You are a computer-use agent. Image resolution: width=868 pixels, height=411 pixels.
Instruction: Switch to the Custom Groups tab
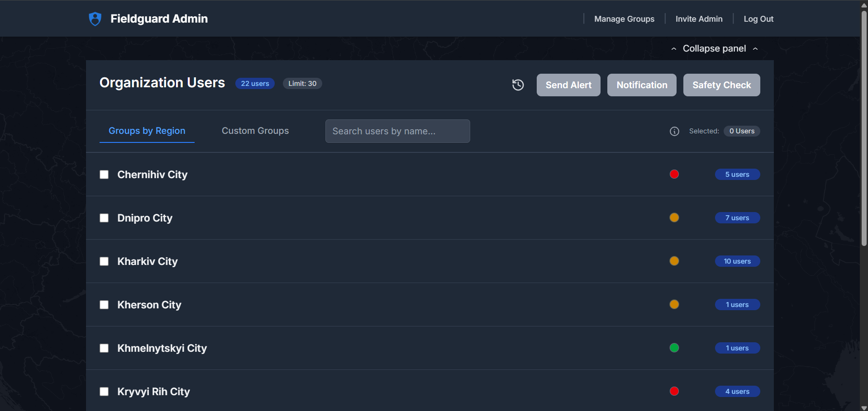(255, 131)
